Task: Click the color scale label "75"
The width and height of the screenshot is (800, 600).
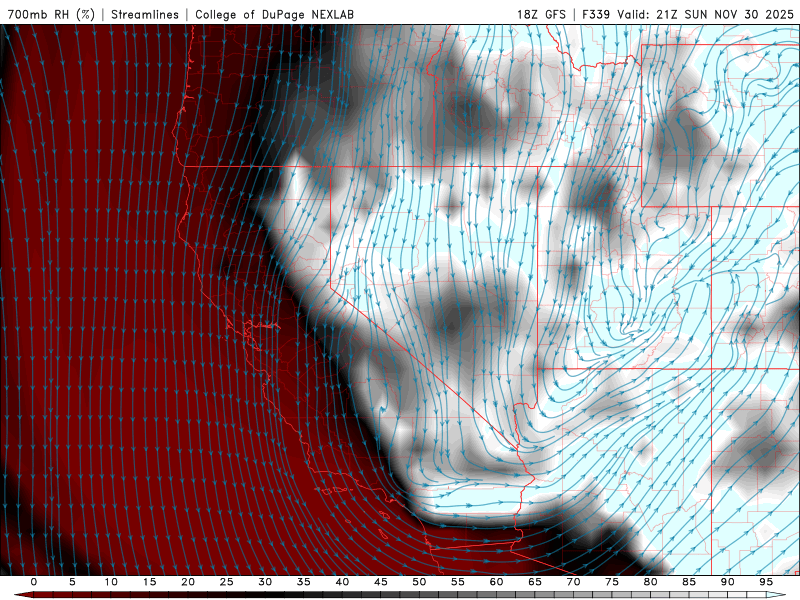Action: click(x=612, y=582)
